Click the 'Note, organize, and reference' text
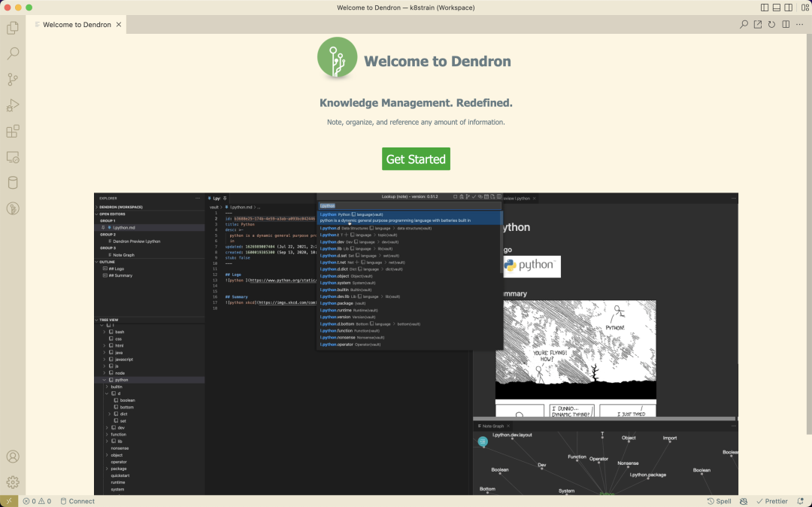Screen dimensions: 812x507 (416, 122)
